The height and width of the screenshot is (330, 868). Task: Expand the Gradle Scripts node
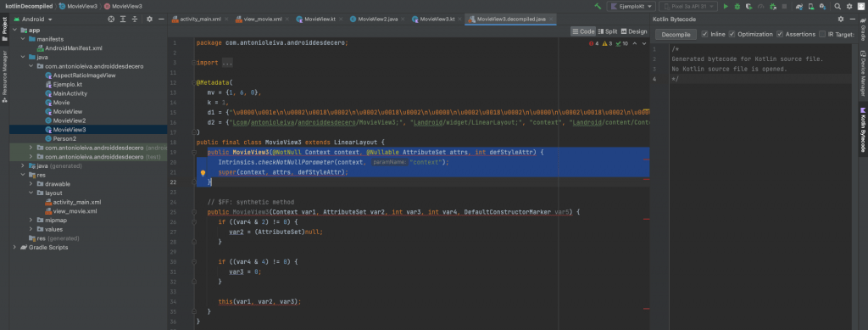click(14, 247)
